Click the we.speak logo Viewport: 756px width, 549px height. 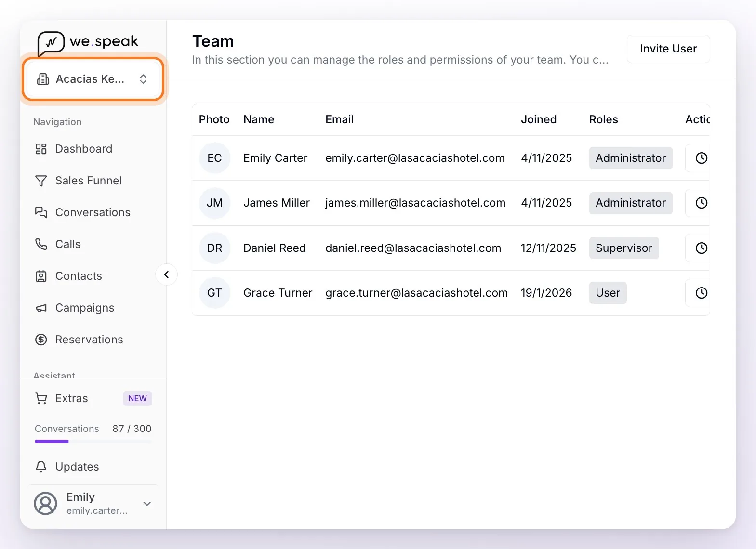click(x=88, y=43)
